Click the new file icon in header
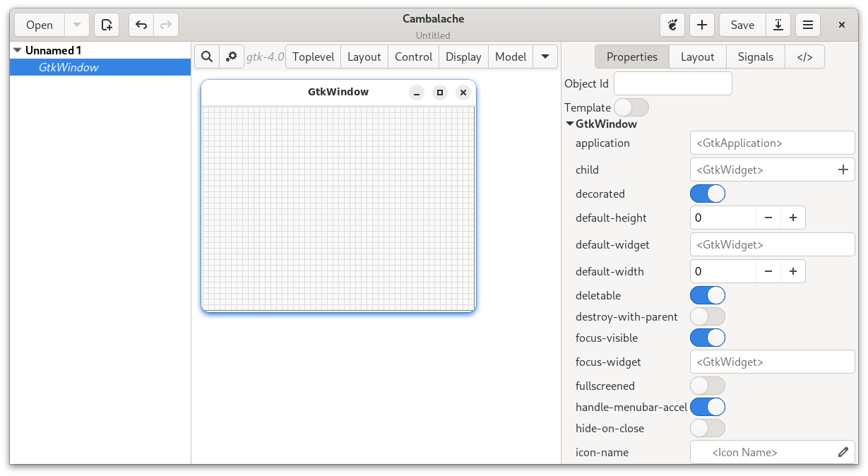Image resolution: width=868 pixels, height=476 pixels. point(107,25)
